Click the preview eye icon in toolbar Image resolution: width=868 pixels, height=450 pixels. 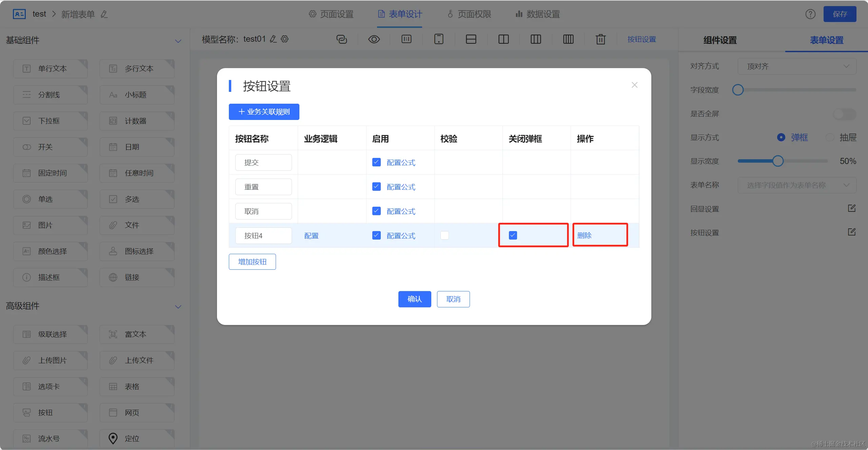point(374,39)
